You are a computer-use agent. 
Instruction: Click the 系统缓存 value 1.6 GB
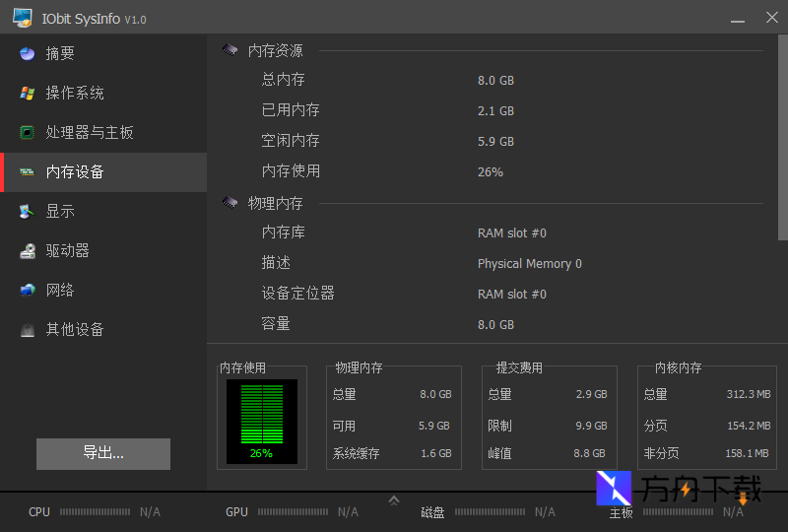[x=436, y=453]
